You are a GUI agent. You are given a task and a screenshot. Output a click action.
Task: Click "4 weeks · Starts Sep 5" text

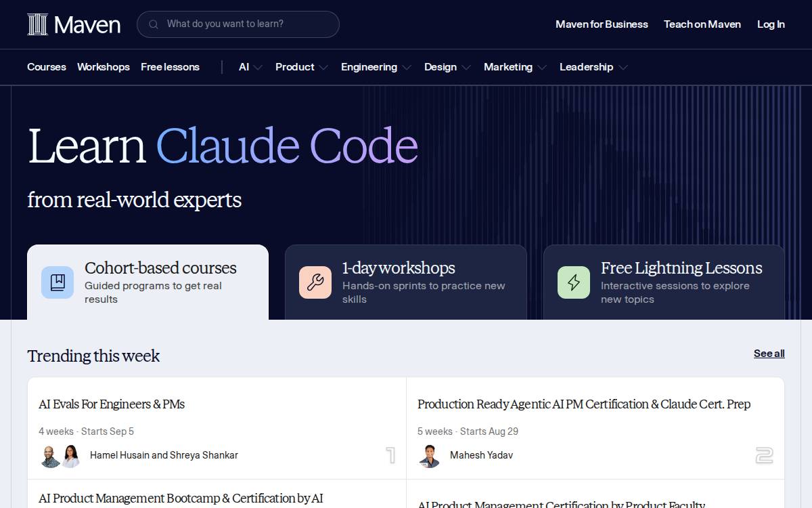pyautogui.click(x=86, y=431)
